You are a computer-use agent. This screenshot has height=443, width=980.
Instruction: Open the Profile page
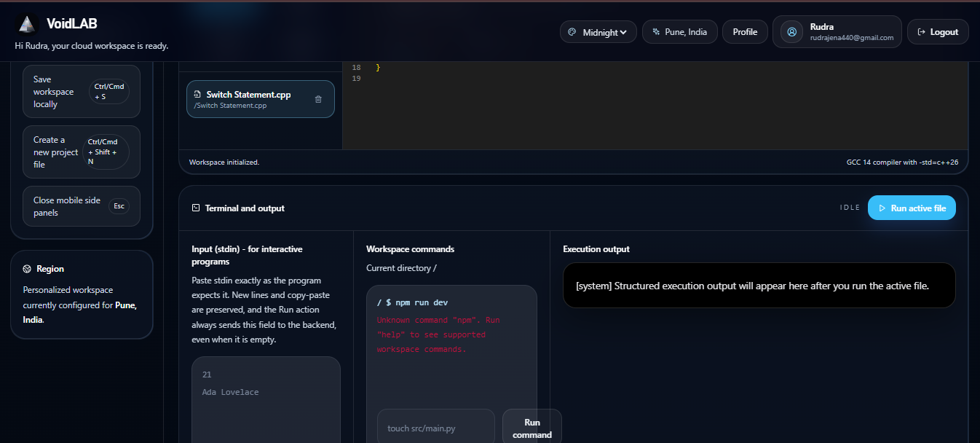pos(745,32)
